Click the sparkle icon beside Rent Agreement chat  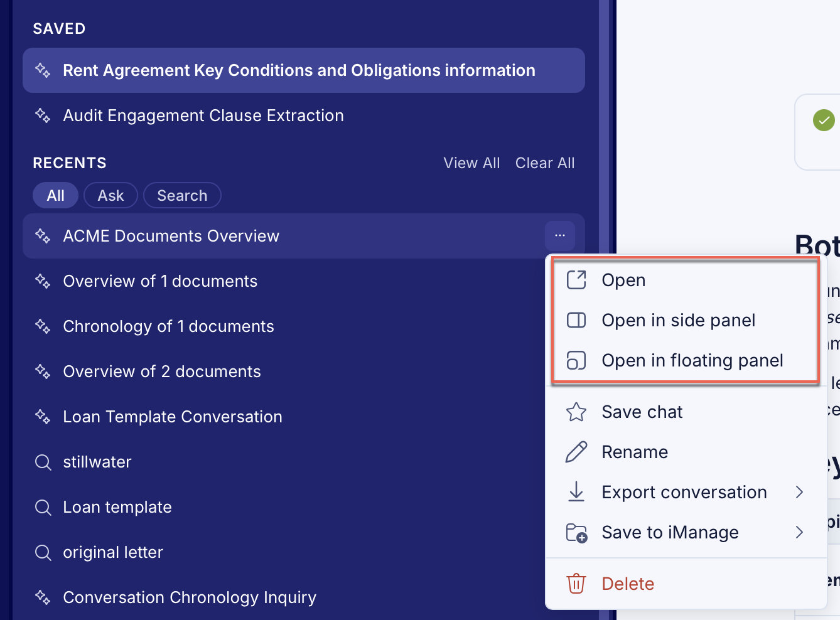point(43,70)
